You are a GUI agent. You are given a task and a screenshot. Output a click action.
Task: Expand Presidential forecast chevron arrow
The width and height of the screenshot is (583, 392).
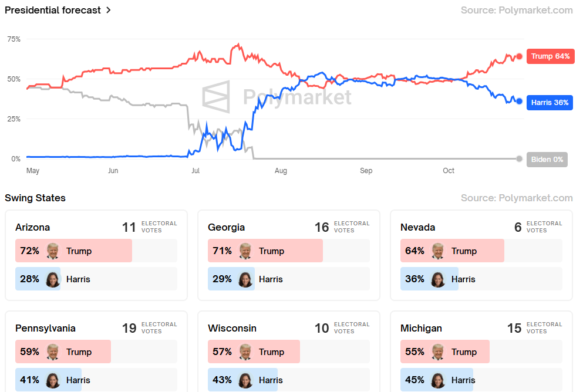[x=109, y=10]
